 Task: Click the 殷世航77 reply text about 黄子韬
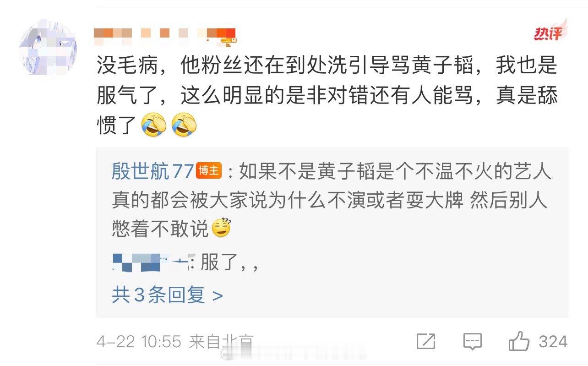point(331,200)
